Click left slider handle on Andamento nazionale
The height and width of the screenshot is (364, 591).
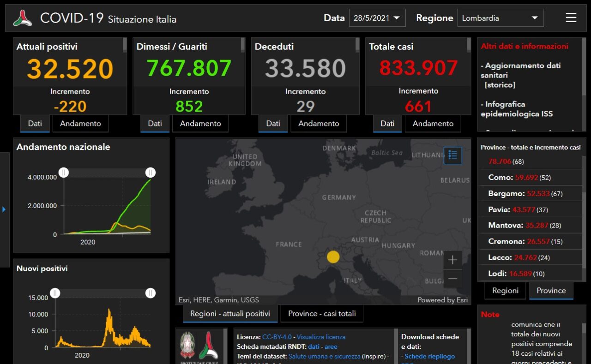[64, 173]
